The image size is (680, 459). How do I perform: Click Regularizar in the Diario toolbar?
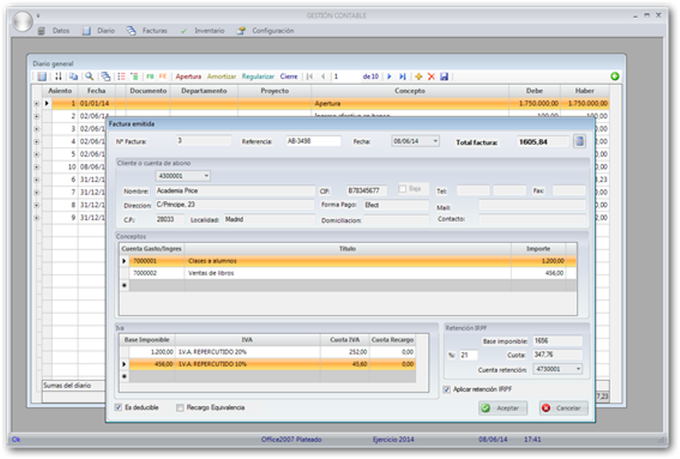(258, 76)
